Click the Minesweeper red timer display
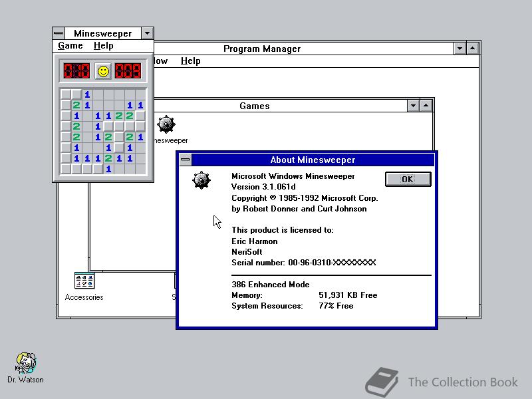The width and height of the screenshot is (532, 399). pyautogui.click(x=128, y=71)
